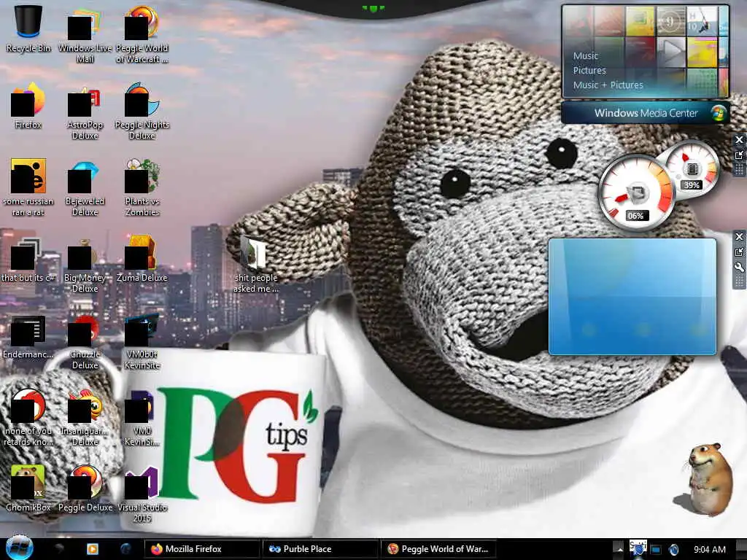Image resolution: width=747 pixels, height=560 pixels.
Task: Open the Peggle Deluxe desktop shortcut
Action: [85, 488]
